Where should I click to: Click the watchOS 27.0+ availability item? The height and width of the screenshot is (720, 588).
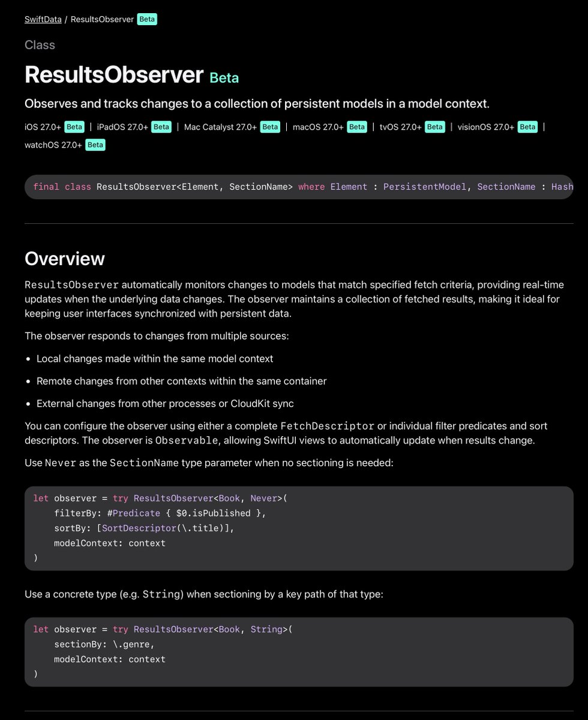53,145
